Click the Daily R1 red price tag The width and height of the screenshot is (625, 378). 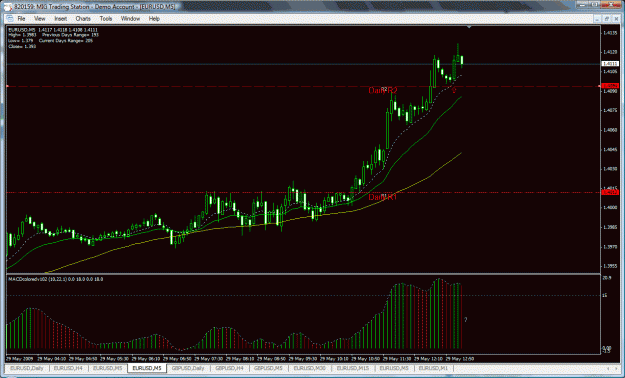coord(610,192)
